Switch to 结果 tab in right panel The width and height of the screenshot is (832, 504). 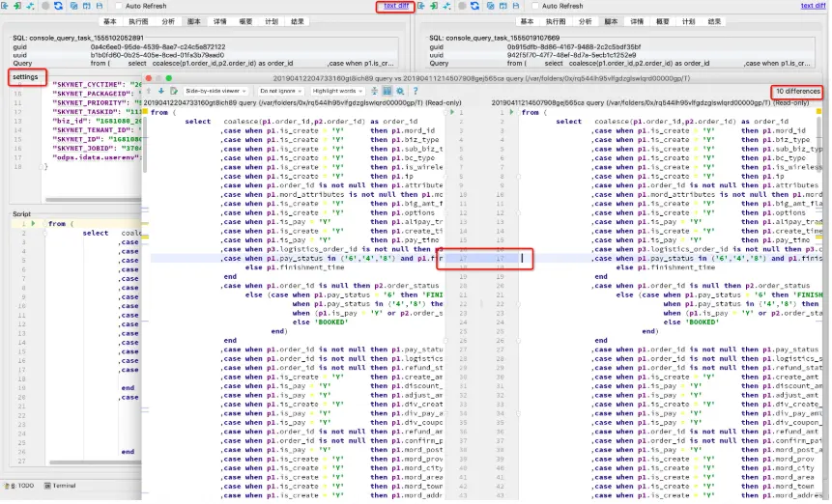pos(715,22)
